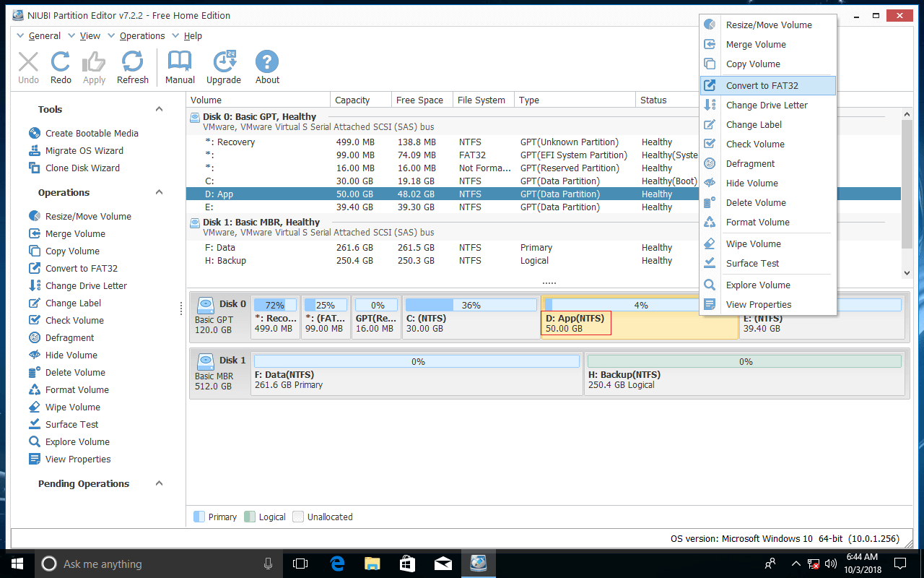Open the General menu

point(44,35)
